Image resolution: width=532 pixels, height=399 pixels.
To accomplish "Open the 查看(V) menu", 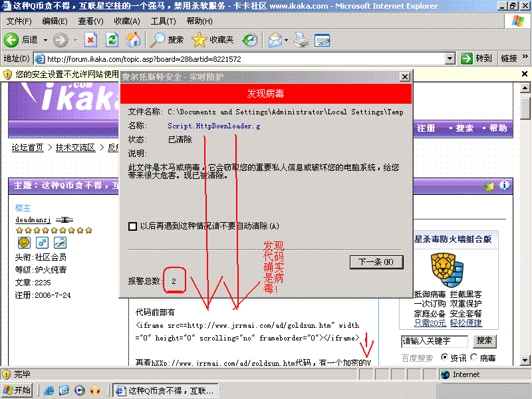I will [x=90, y=21].
